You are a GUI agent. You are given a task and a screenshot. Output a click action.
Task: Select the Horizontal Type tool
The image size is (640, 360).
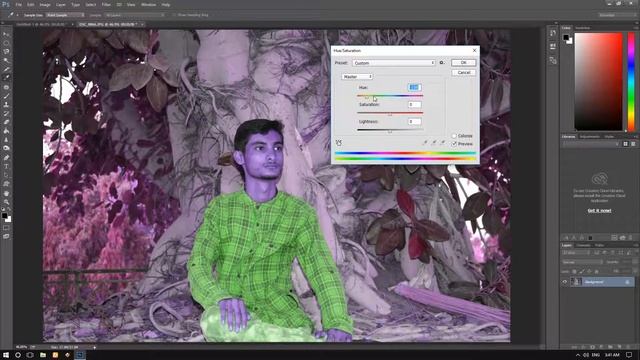(6, 167)
